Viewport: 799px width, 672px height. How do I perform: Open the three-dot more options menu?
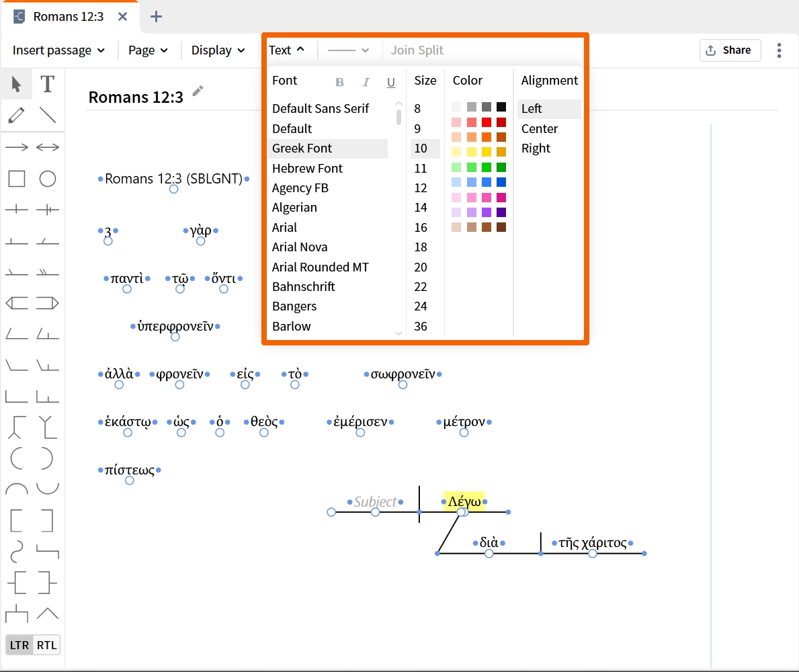click(x=779, y=50)
